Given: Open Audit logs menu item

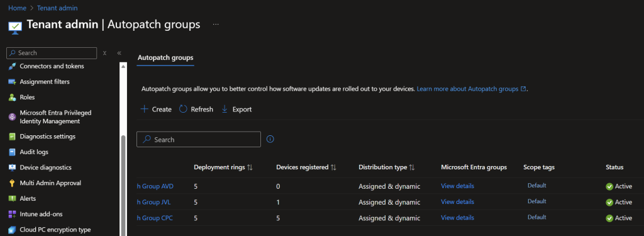Looking at the screenshot, I should [34, 152].
